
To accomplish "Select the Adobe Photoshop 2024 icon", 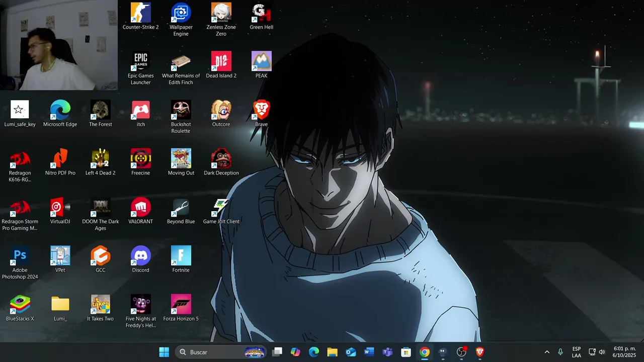I will [20, 263].
